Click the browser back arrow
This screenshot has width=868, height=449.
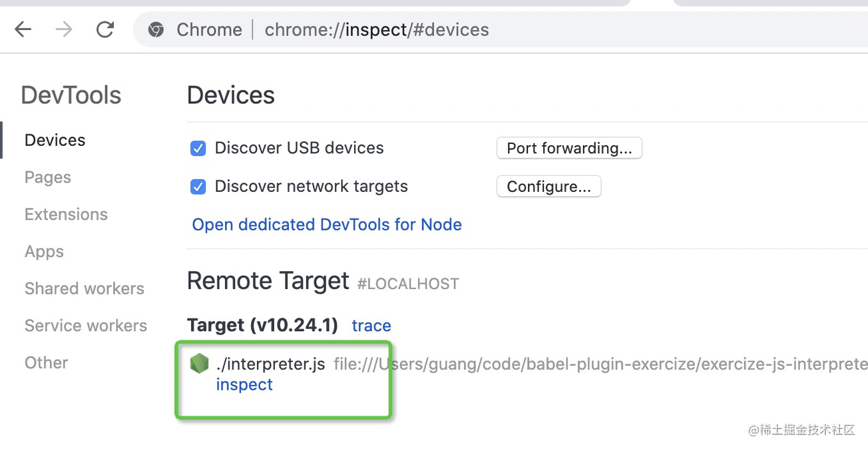(x=23, y=29)
